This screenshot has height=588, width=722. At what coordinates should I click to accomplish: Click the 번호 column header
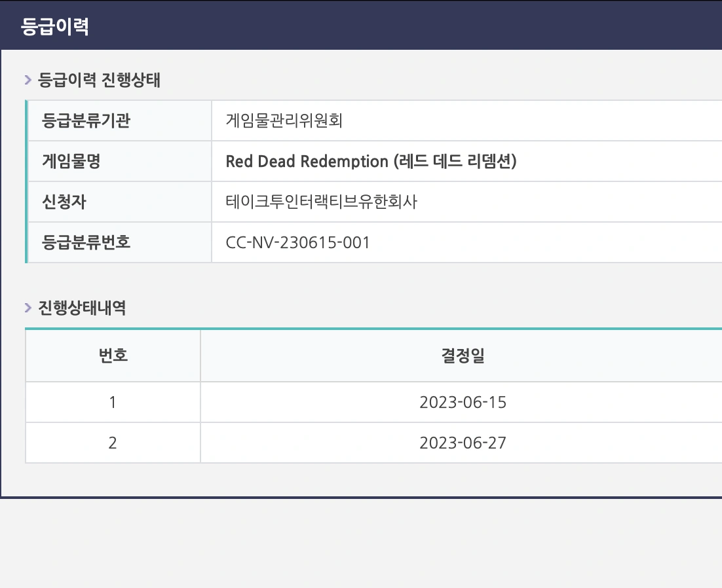[x=113, y=355]
